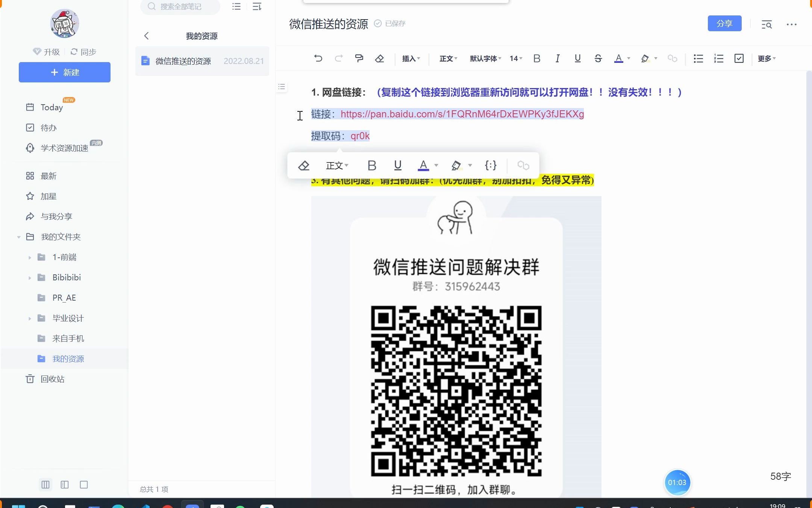Switch to three-column layout icon
812x508 pixels.
coord(45,485)
